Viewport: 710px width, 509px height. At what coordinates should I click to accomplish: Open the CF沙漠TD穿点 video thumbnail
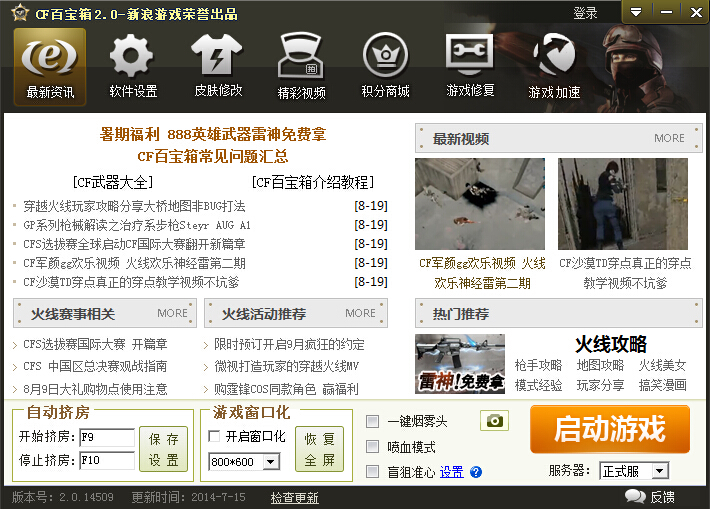pos(623,204)
